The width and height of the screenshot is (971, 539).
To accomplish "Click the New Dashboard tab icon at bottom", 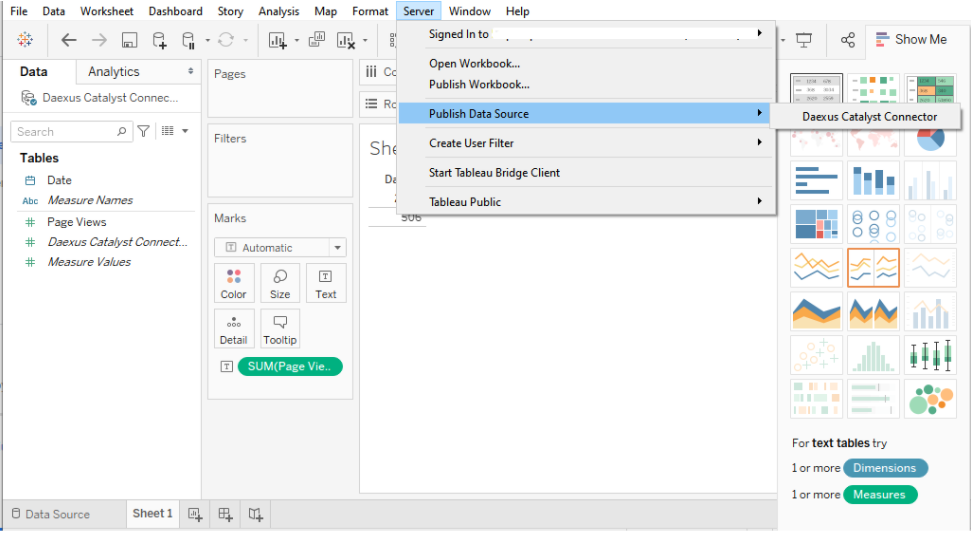I will coord(225,514).
